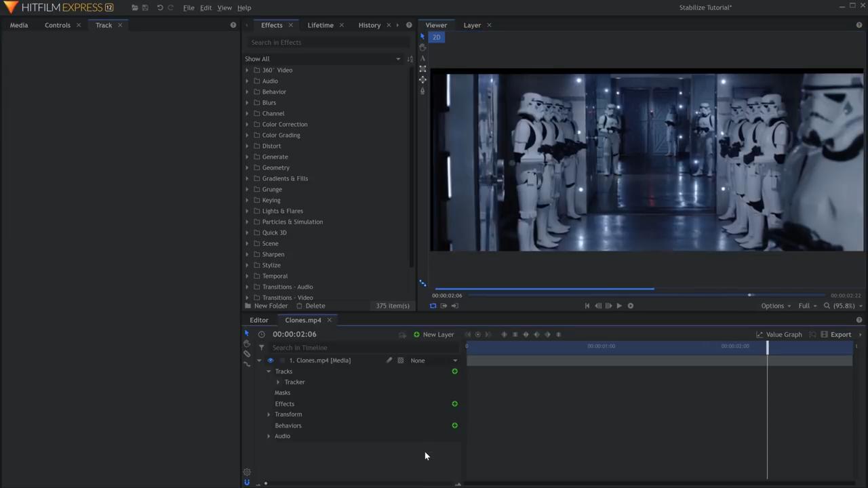Select the viewer selection arrow tool
Viewport: 868px width, 488px height.
422,37
